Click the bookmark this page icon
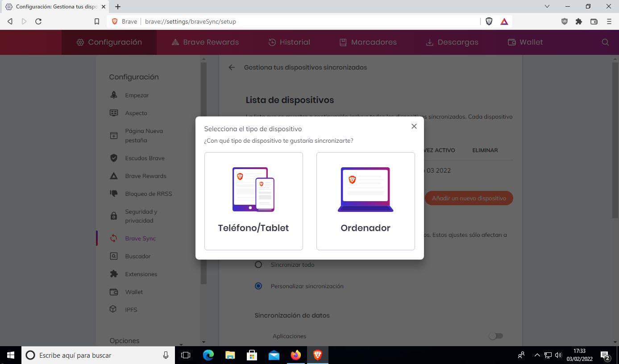619x364 pixels. (x=97, y=21)
